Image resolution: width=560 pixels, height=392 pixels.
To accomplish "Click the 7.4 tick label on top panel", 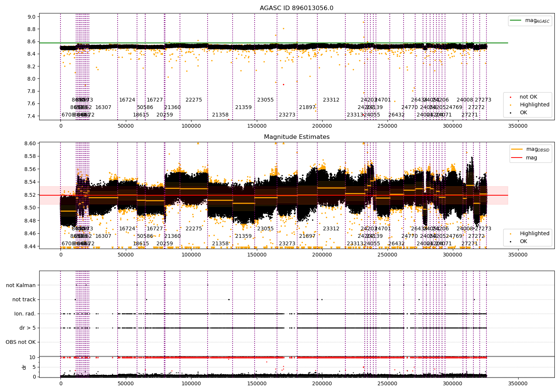I will tap(32, 116).
